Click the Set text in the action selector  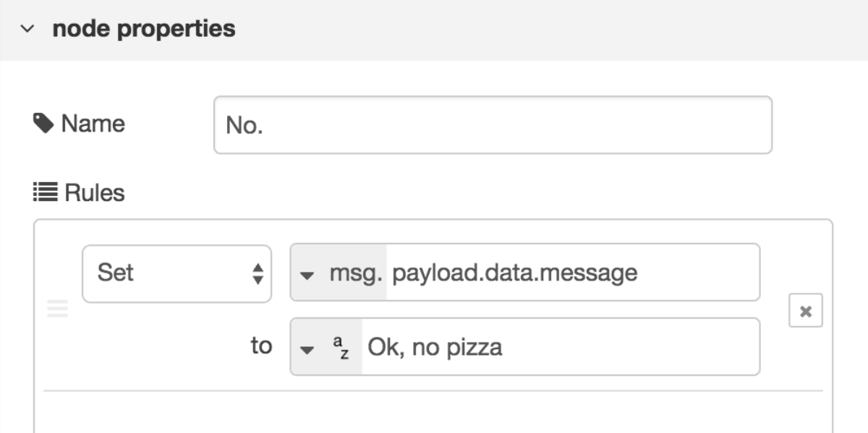click(x=116, y=273)
